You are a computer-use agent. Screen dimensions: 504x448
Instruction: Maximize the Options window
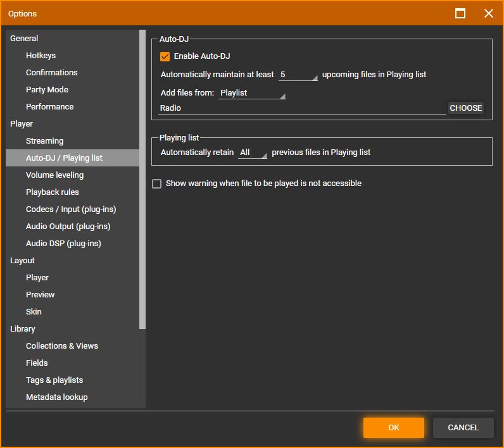pyautogui.click(x=460, y=13)
